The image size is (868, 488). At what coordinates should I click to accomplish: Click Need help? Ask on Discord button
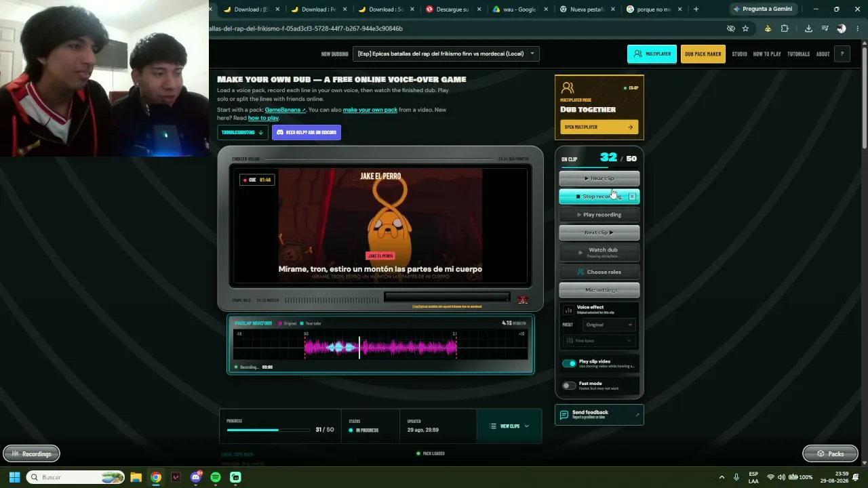[307, 132]
